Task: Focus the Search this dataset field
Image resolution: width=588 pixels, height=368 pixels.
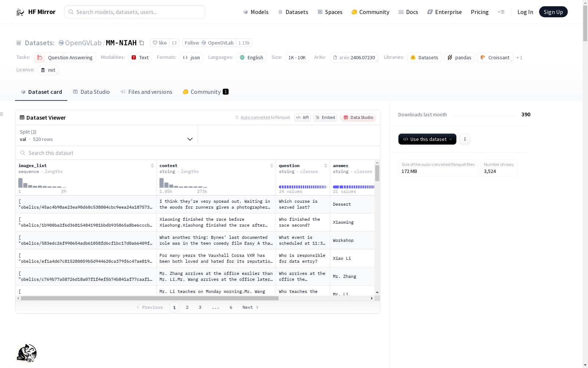Action: pos(198,153)
